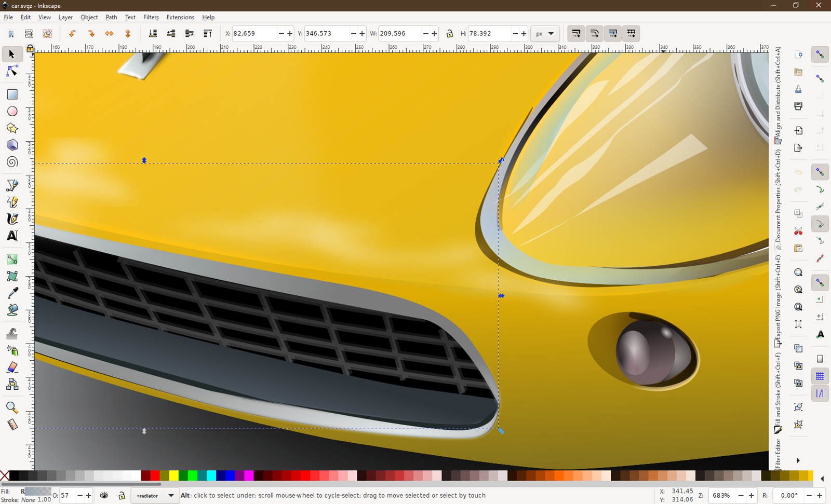Select the Node edit tool
831x504 pixels.
coord(12,71)
